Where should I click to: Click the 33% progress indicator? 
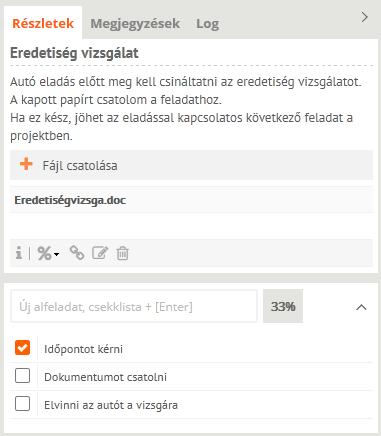[x=283, y=306]
